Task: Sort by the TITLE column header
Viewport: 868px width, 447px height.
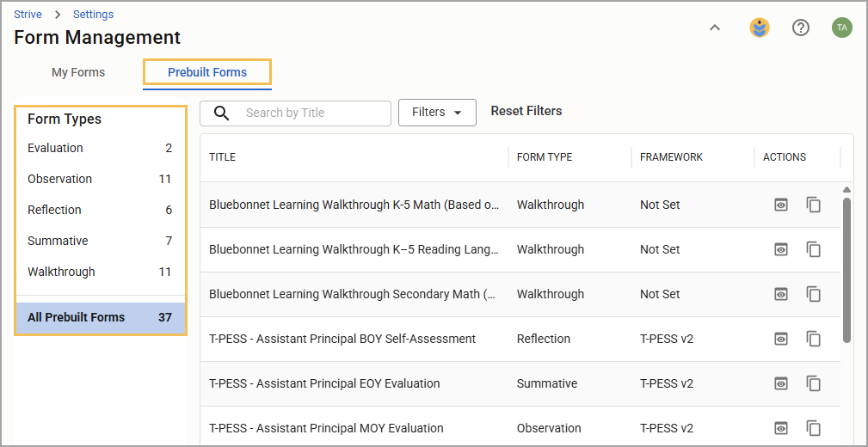Action: tap(223, 157)
